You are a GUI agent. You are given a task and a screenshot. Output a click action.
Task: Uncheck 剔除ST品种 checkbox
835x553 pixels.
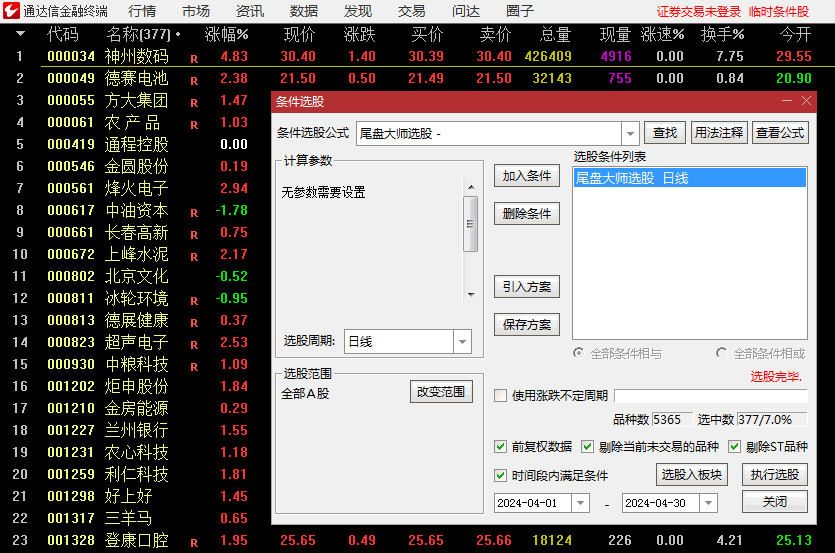[734, 446]
